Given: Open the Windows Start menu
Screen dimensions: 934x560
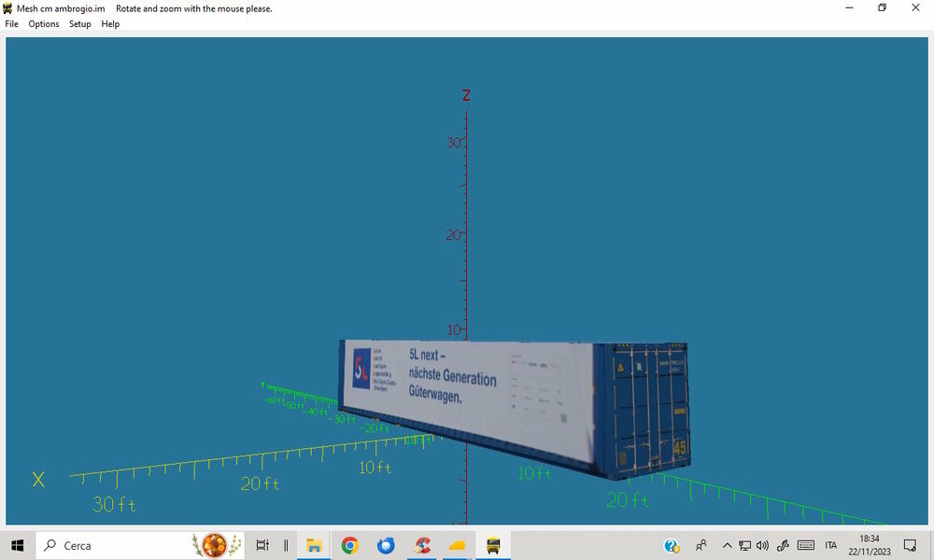Looking at the screenshot, I should tap(17, 545).
